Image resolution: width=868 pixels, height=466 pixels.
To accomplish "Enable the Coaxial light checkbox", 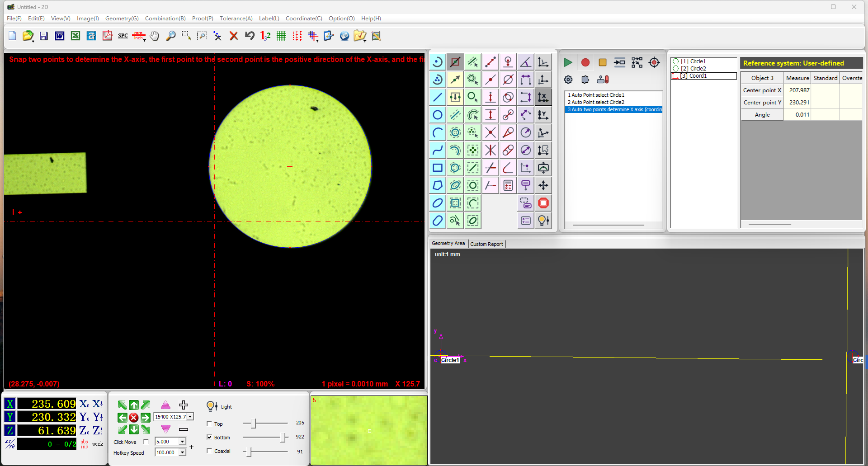I will [209, 451].
